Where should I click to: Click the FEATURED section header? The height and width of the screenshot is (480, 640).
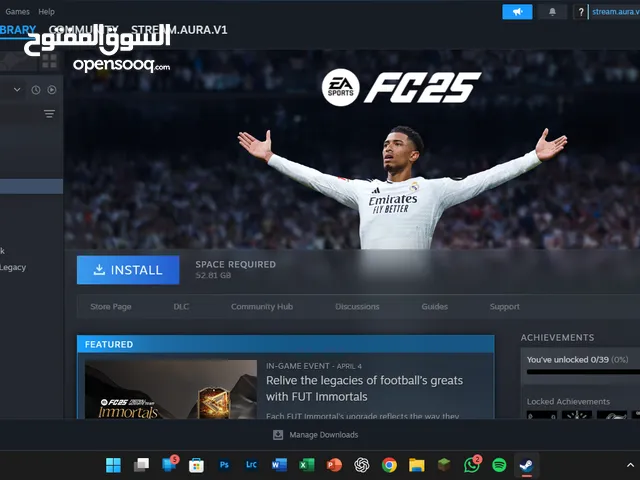pyautogui.click(x=286, y=344)
